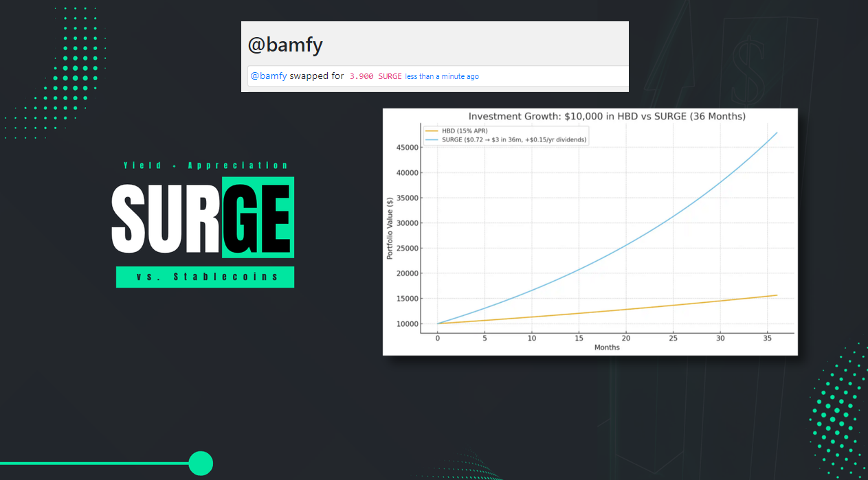Click the 'Yield + Appreciation' tagline

point(205,165)
